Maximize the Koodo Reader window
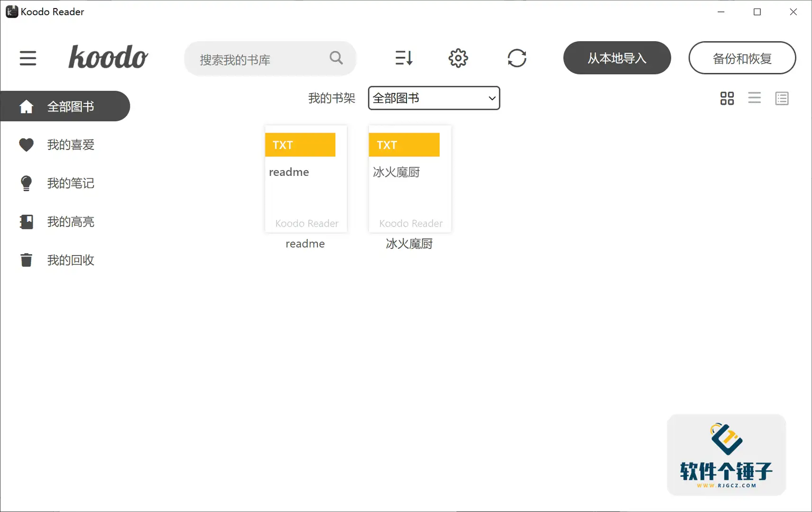The width and height of the screenshot is (812, 512). pos(757,12)
